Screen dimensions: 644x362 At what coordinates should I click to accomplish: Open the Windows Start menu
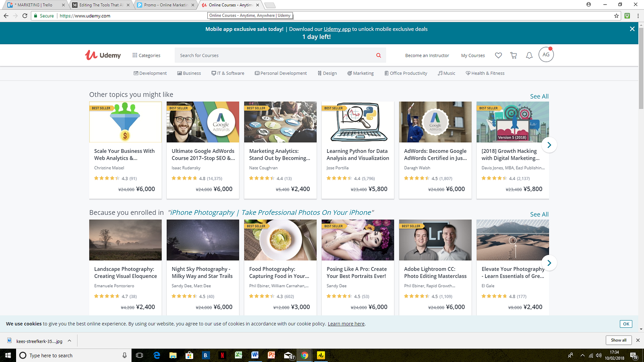pyautogui.click(x=8, y=355)
